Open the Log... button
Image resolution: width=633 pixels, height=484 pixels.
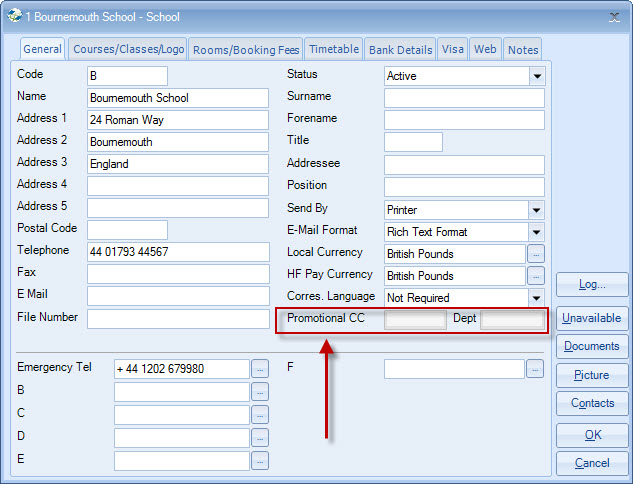coord(592,284)
